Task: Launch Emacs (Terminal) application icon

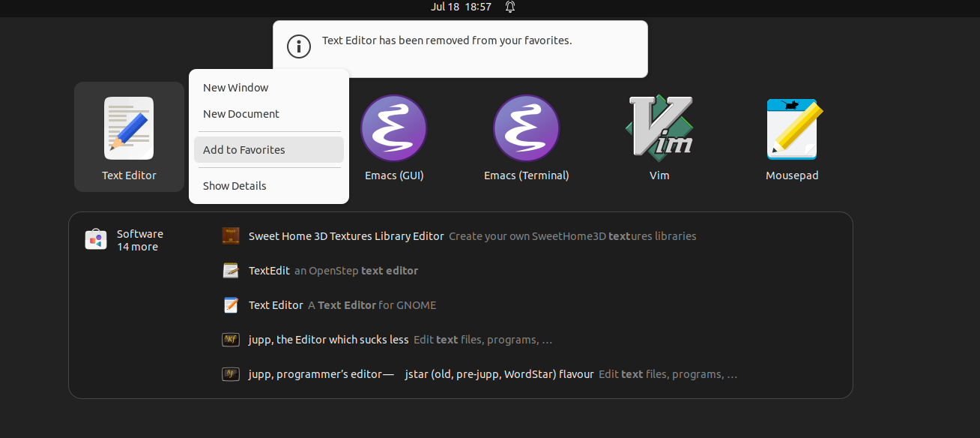Action: (x=527, y=128)
